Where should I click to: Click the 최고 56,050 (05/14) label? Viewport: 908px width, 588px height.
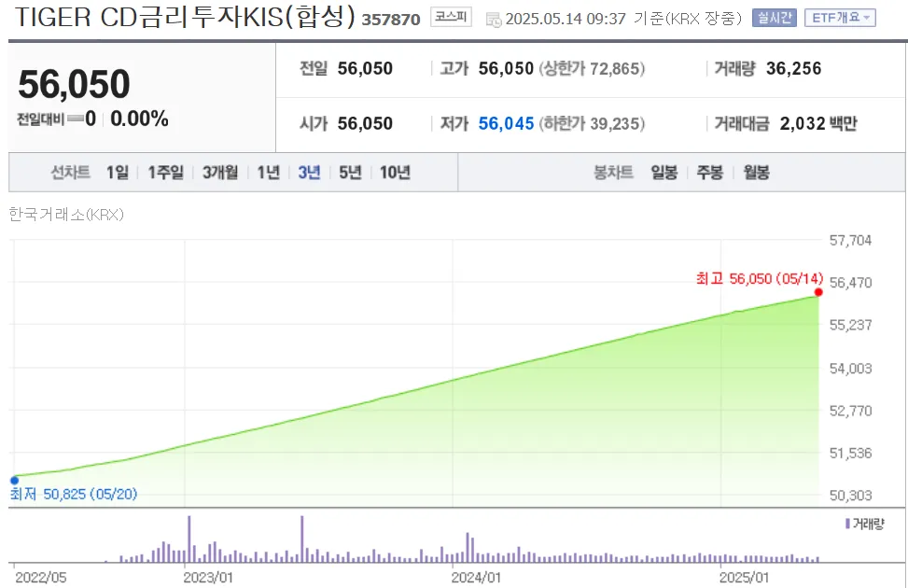[x=760, y=279]
